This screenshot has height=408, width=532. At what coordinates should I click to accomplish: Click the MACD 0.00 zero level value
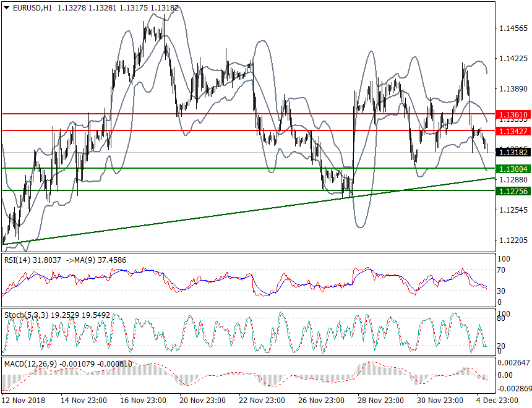(505, 375)
